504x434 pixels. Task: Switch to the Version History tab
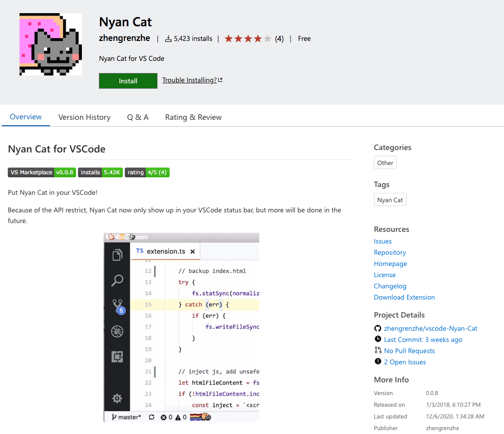click(x=84, y=117)
